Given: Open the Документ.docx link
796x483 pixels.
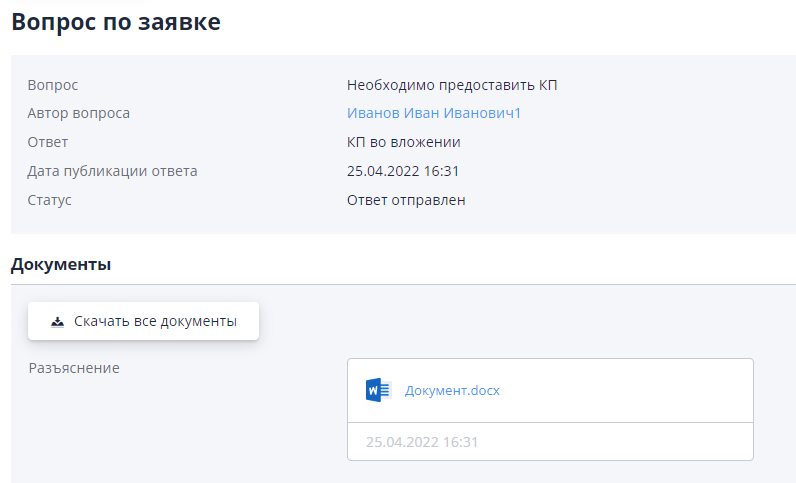Looking at the screenshot, I should pyautogui.click(x=452, y=391).
